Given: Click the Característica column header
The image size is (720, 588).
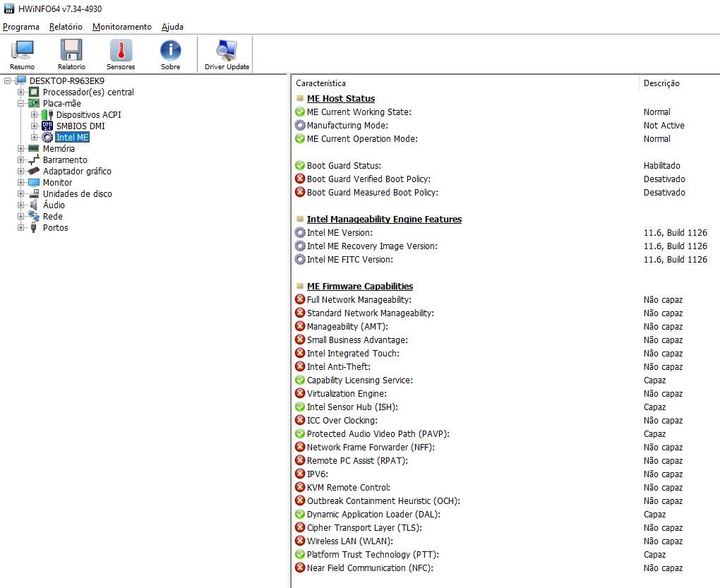Looking at the screenshot, I should [x=465, y=83].
